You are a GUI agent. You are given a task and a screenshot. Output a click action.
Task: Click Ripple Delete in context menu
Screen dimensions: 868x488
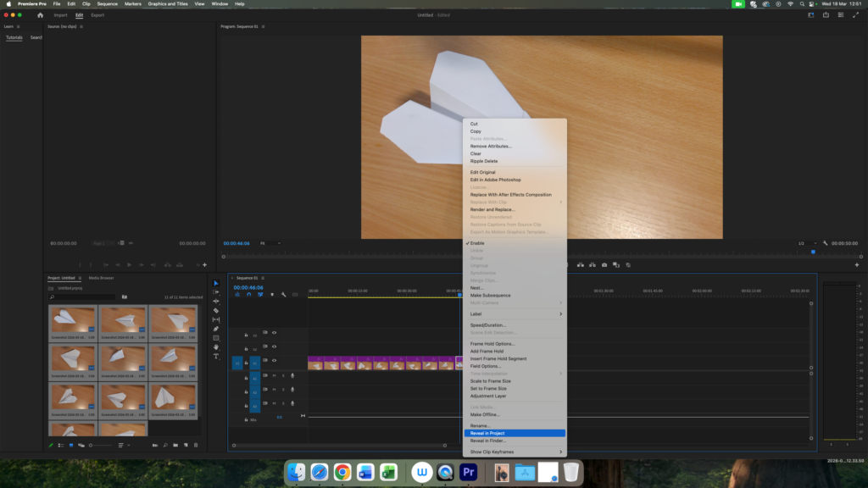click(x=484, y=161)
